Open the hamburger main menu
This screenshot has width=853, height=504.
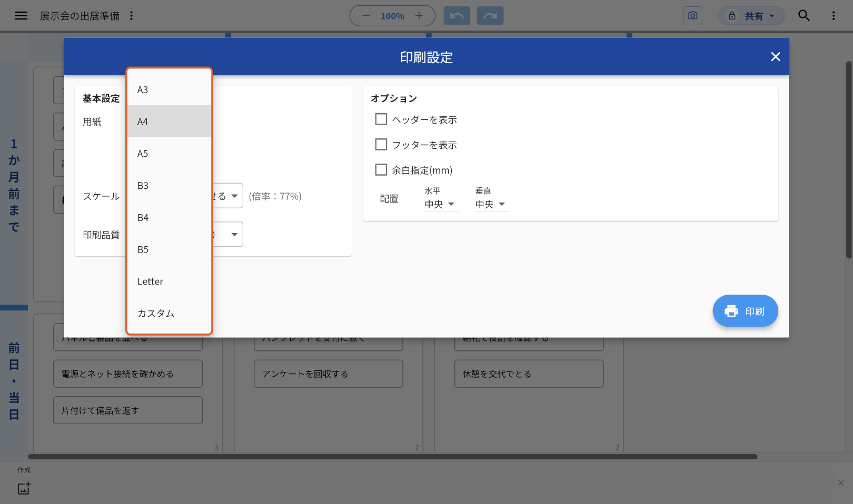21,16
